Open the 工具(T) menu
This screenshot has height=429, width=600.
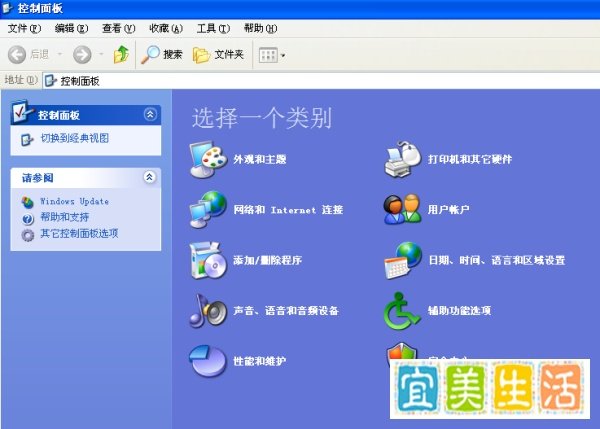click(x=213, y=28)
